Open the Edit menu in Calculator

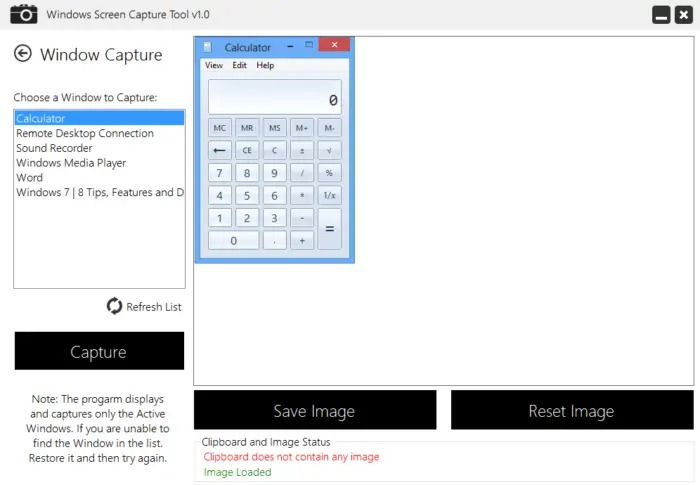(x=239, y=65)
